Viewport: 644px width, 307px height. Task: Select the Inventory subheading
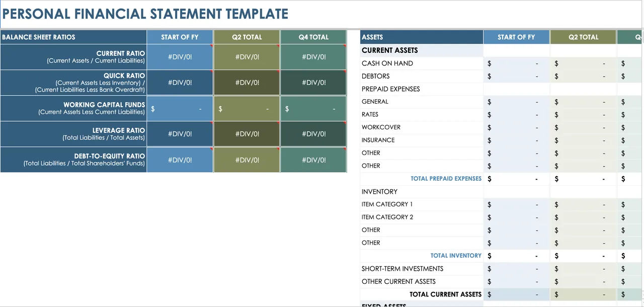pos(422,192)
